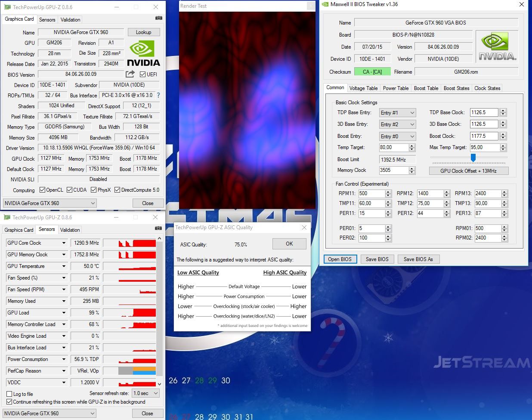532x420 pixels.
Task: Click the TDP Base Clock input field
Action: click(x=484, y=112)
